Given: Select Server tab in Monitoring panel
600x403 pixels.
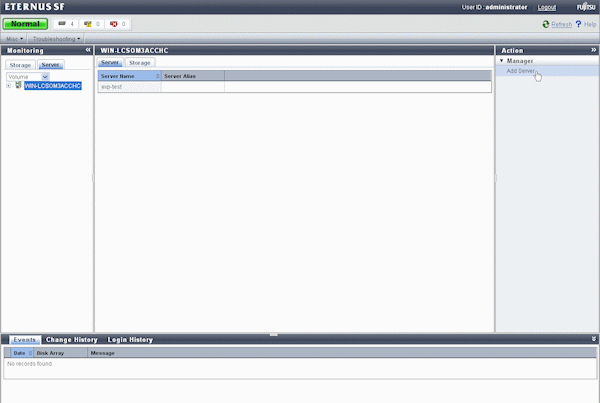Looking at the screenshot, I should [51, 65].
